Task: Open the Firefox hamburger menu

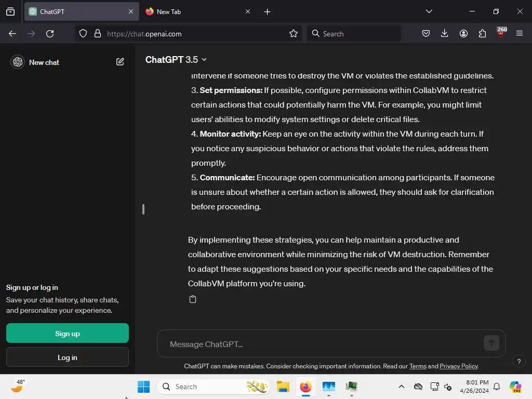Action: (x=520, y=34)
